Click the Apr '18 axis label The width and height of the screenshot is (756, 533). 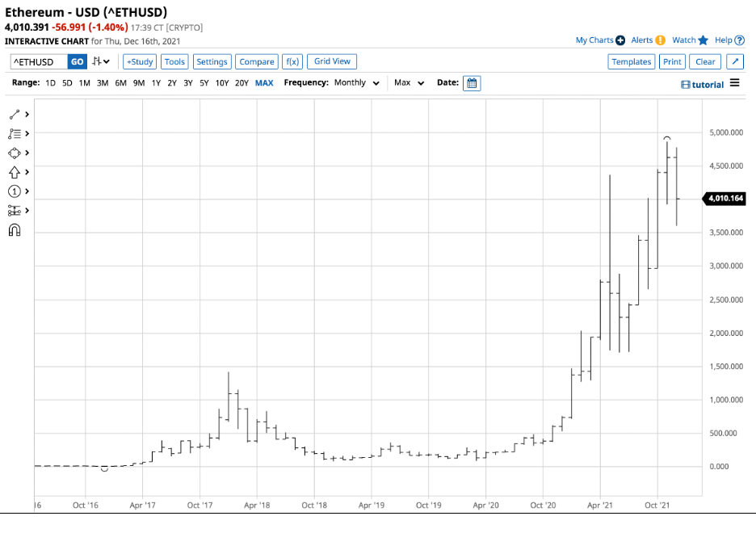[x=257, y=505]
